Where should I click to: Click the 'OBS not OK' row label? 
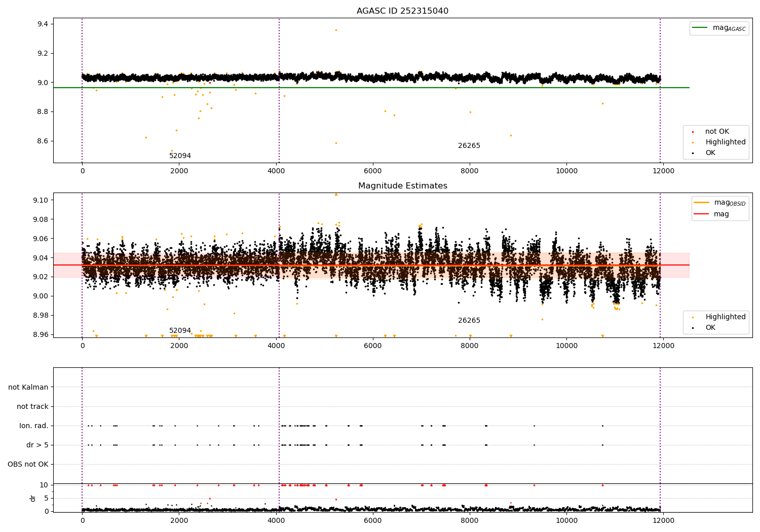28,465
